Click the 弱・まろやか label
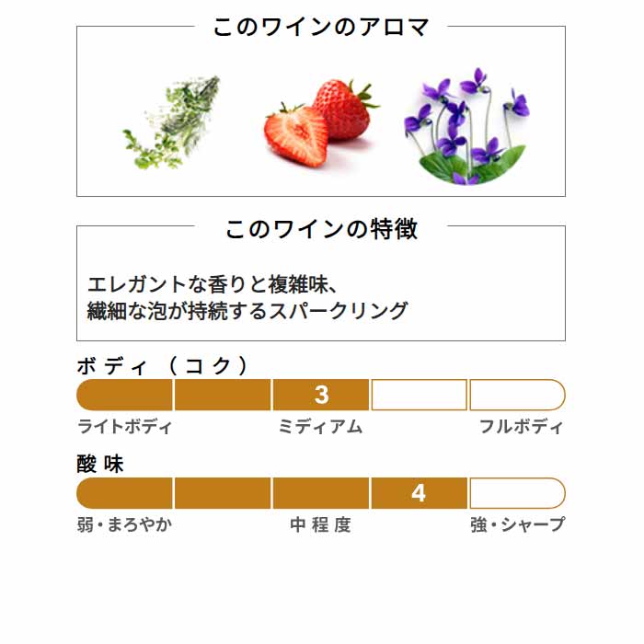This screenshot has width=644, height=644. tap(124, 525)
